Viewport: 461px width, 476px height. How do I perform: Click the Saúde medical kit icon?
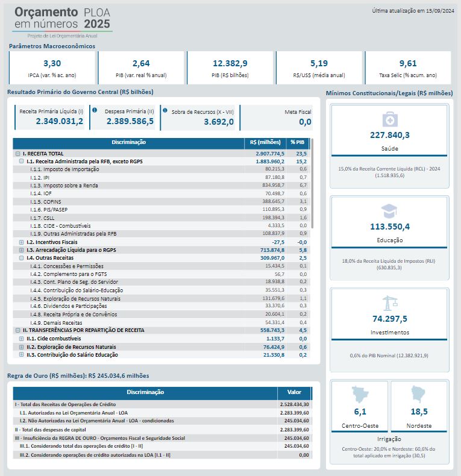[x=389, y=119]
